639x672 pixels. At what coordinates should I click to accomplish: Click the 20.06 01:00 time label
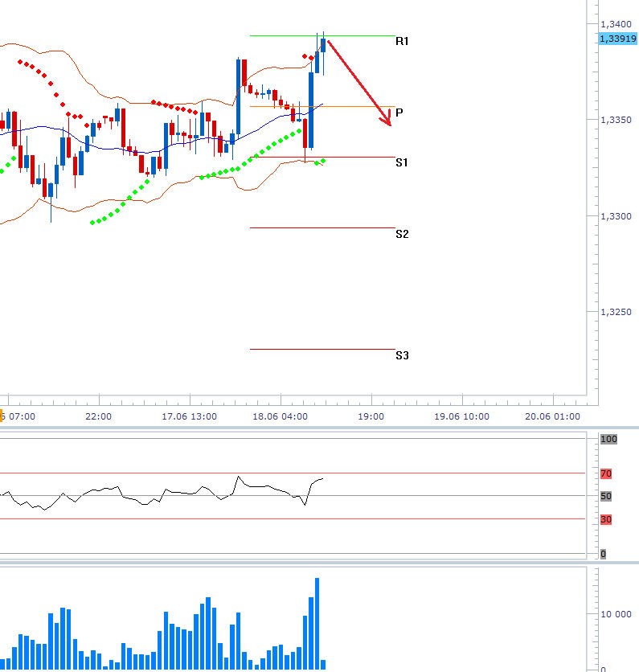click(552, 416)
